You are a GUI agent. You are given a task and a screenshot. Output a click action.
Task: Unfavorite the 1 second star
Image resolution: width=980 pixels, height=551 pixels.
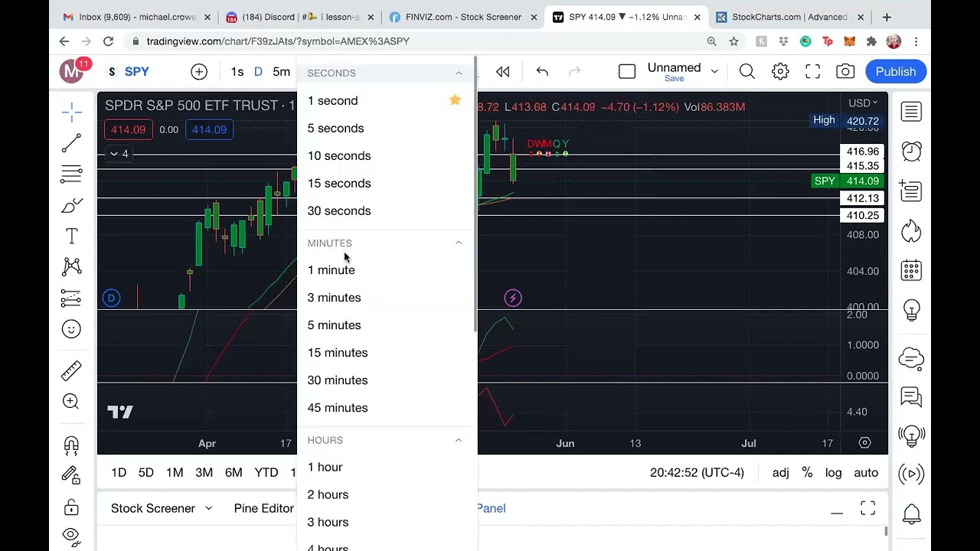coord(455,99)
